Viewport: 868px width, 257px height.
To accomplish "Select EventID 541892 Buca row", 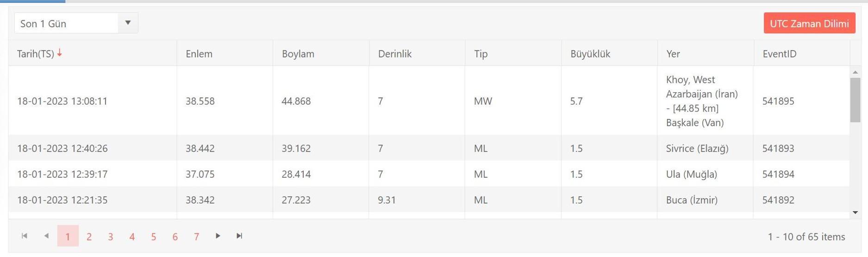I will click(x=429, y=200).
